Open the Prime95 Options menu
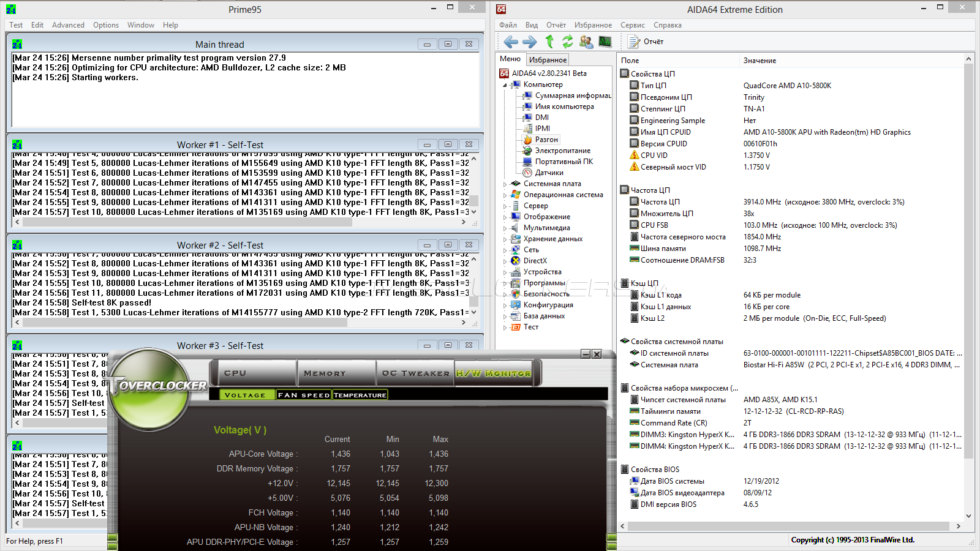 tap(106, 25)
